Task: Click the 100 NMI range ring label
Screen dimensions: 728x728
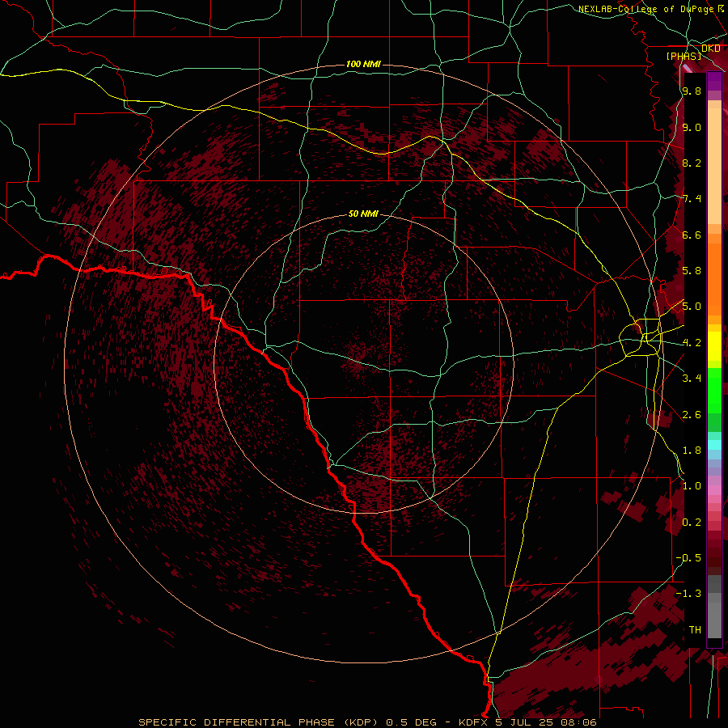Action: [363, 64]
